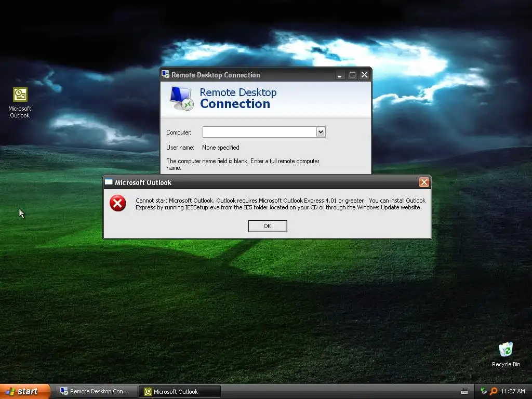The image size is (532, 399).
Task: Click the 'None specified' user name text
Action: [220, 148]
